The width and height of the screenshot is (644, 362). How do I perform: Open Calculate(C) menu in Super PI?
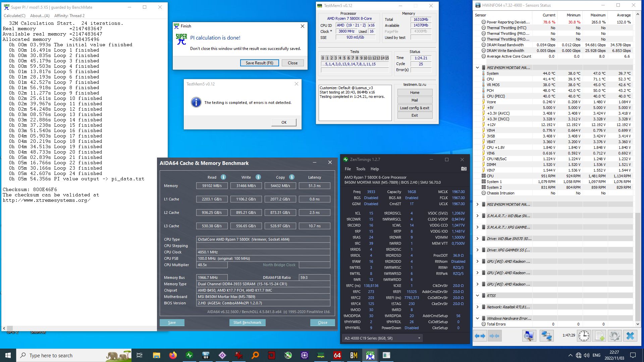[x=14, y=16]
